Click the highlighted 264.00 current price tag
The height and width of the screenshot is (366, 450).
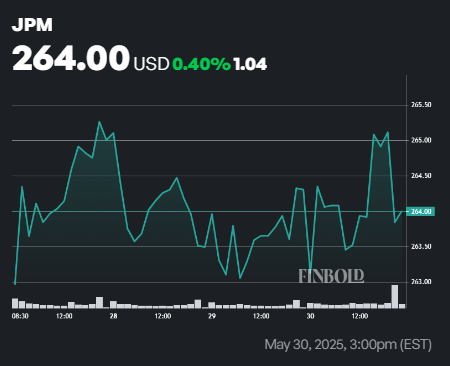421,211
